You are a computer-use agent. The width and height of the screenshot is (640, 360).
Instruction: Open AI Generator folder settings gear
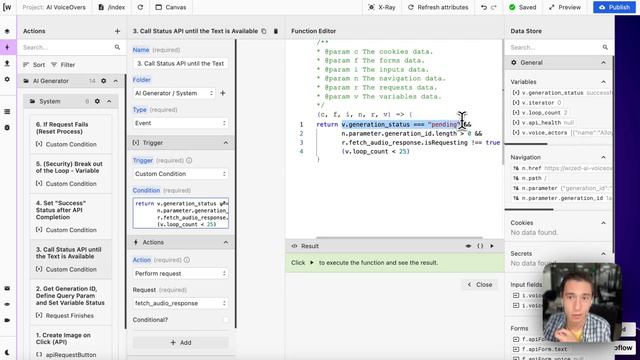(104, 81)
